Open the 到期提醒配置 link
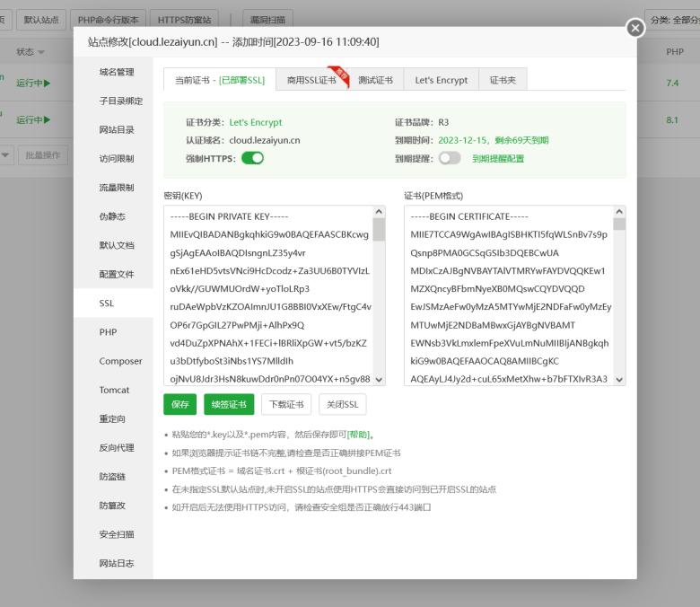This screenshot has width=700, height=607. pos(498,159)
